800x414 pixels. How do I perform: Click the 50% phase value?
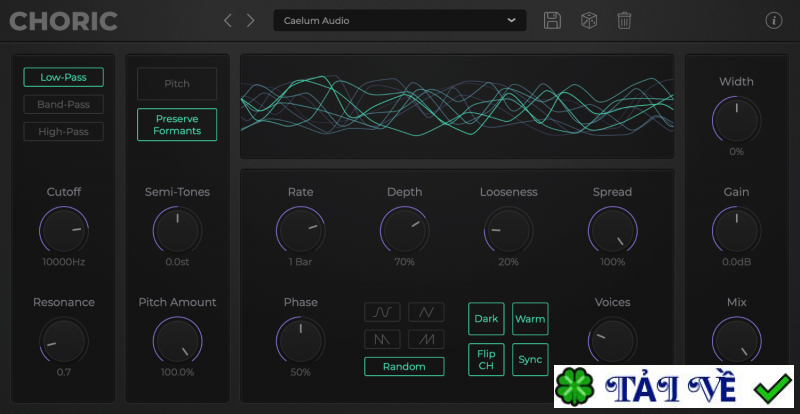tap(301, 372)
